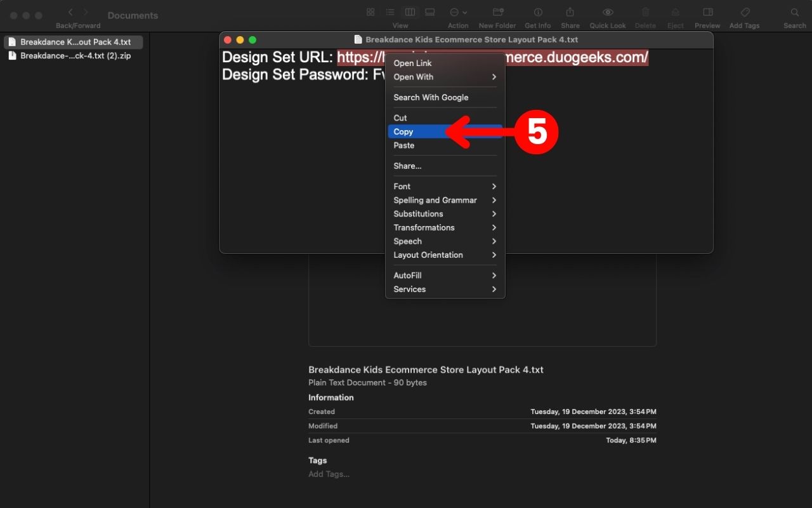Select the column view icon
Viewport: 812px width, 508px height.
pyautogui.click(x=409, y=11)
